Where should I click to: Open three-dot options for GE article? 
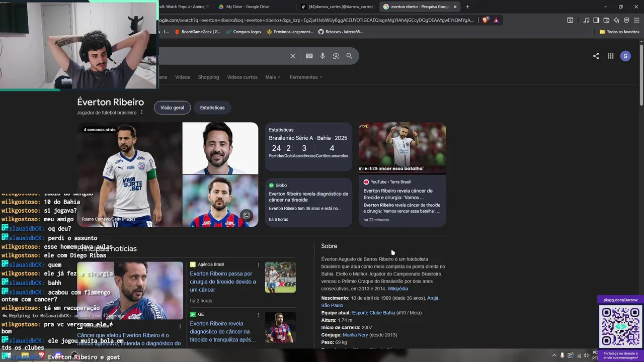coord(259,315)
